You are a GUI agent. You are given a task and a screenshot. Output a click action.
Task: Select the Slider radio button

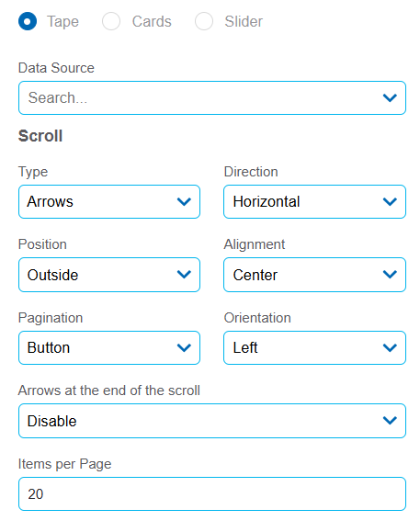tap(204, 21)
